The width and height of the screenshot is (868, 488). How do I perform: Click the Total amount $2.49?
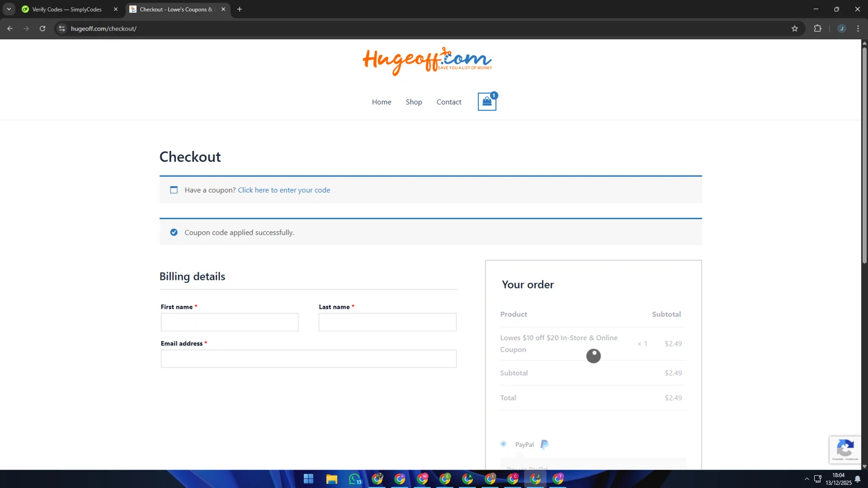coord(673,398)
